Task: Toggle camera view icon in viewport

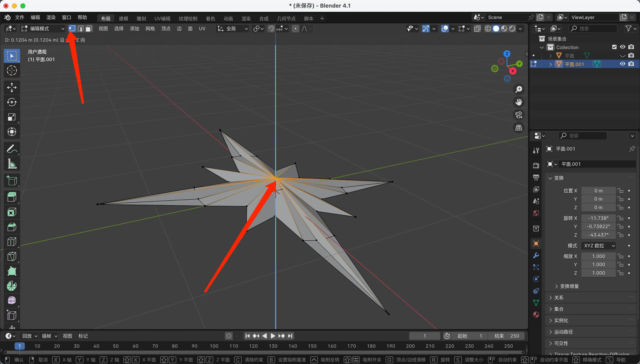Action: [x=519, y=115]
